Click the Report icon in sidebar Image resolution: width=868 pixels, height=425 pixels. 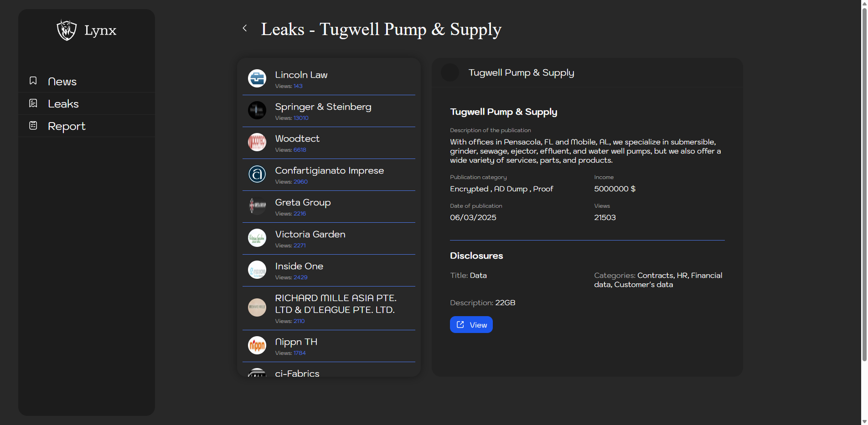coord(33,126)
